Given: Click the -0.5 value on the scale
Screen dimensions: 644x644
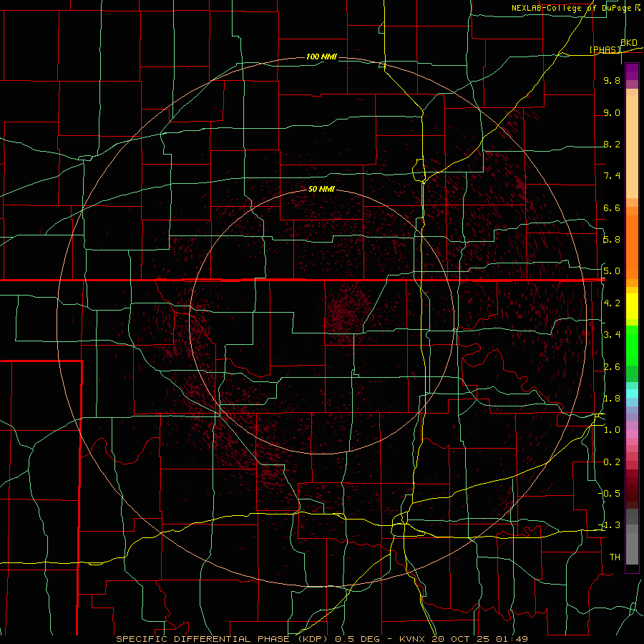Looking at the screenshot, I should coord(610,494).
